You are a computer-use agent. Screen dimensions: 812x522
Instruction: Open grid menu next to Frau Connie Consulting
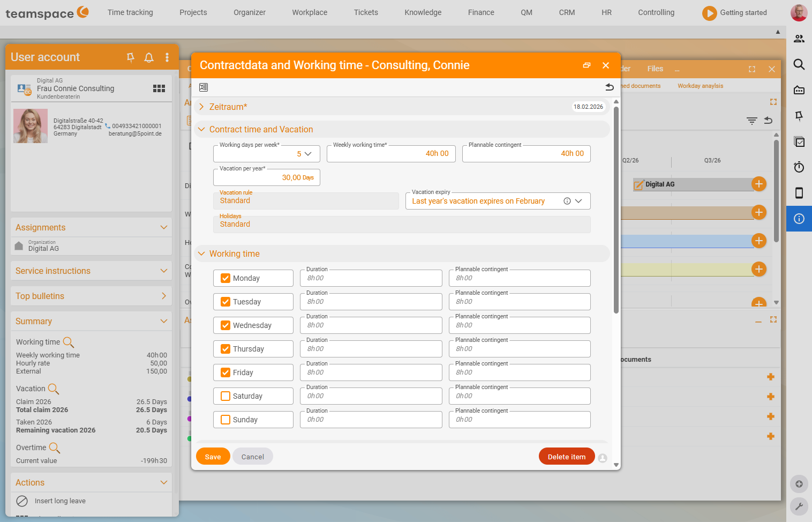(x=159, y=88)
